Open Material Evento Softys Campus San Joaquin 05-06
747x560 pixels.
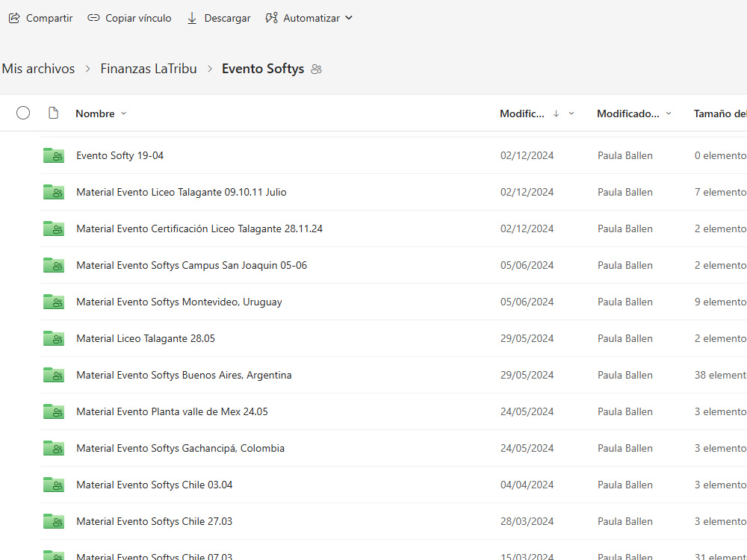coord(191,265)
